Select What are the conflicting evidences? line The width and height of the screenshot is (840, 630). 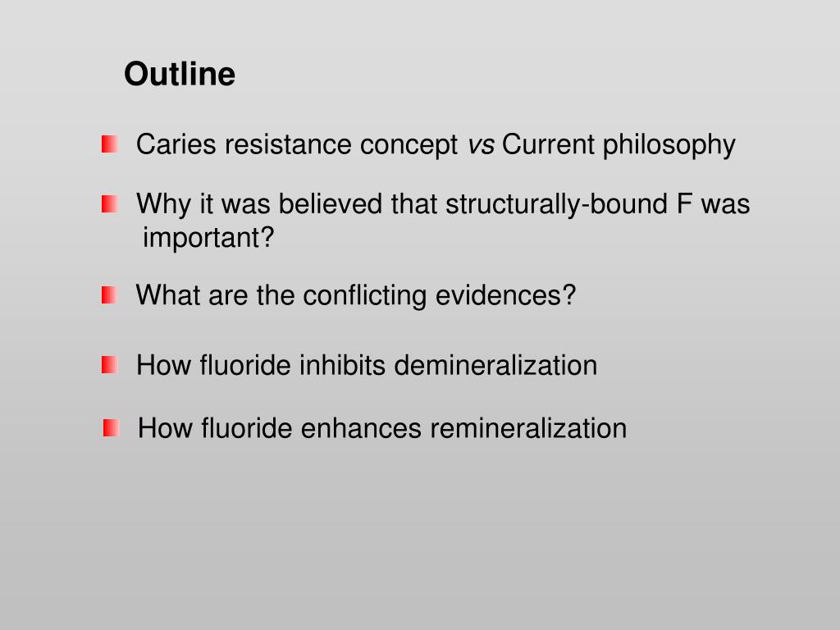tap(356, 295)
